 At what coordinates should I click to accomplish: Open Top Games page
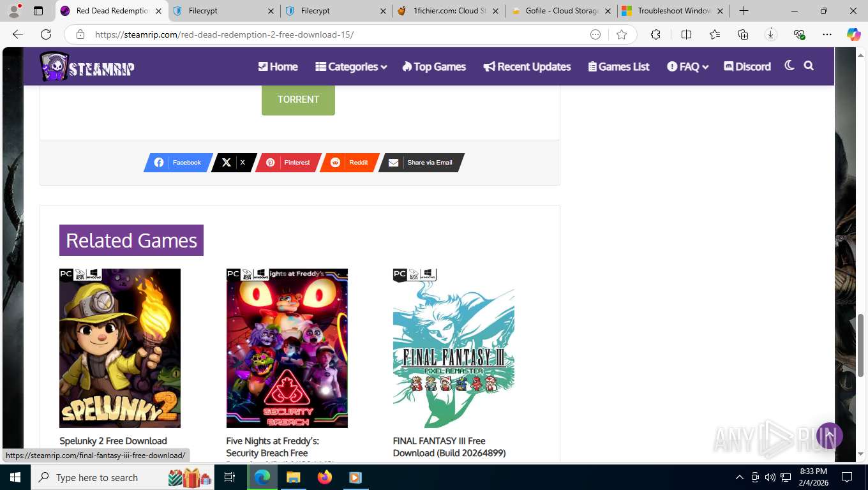click(x=434, y=66)
